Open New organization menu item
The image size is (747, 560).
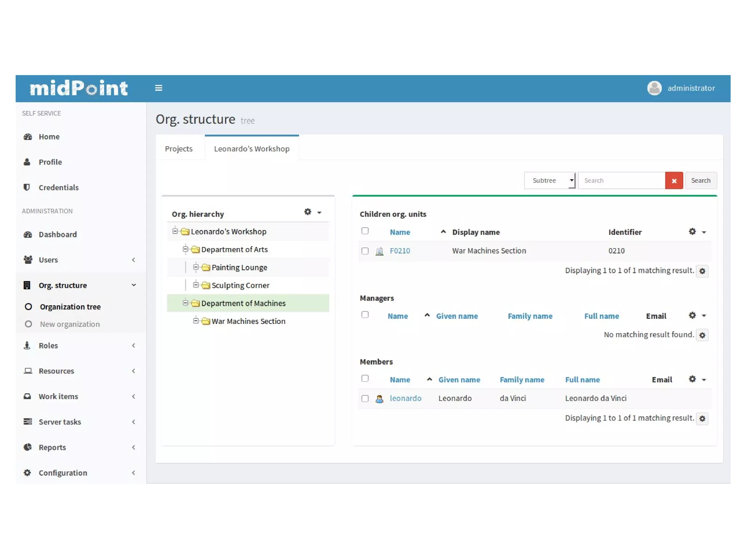(70, 324)
